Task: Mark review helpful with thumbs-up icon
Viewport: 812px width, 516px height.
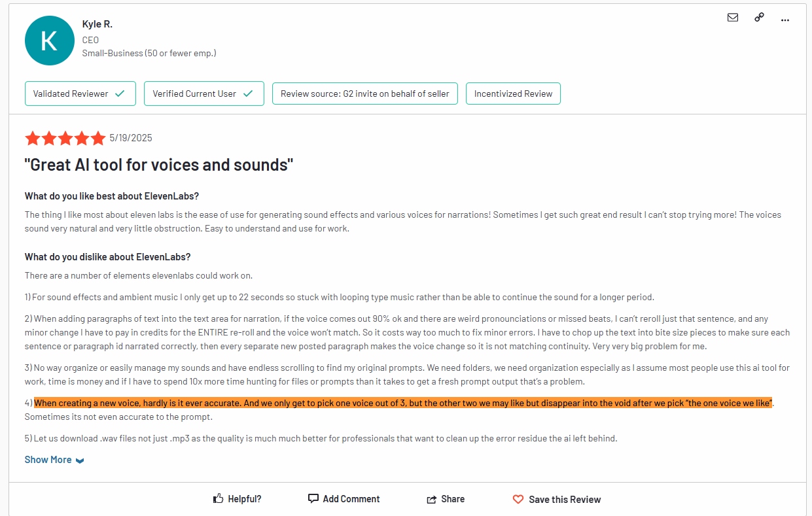Action: click(x=219, y=499)
